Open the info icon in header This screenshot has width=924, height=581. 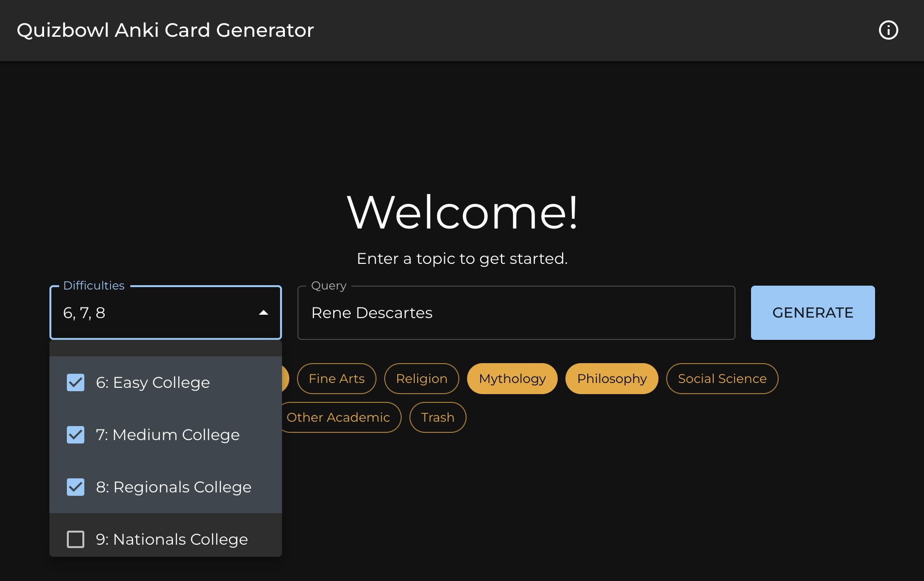[888, 30]
